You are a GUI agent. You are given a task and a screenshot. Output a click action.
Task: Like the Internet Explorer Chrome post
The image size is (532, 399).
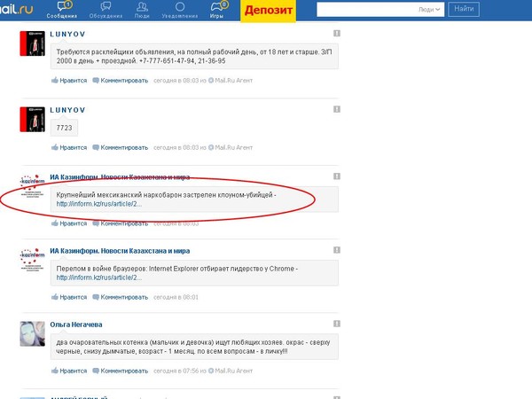69,297
